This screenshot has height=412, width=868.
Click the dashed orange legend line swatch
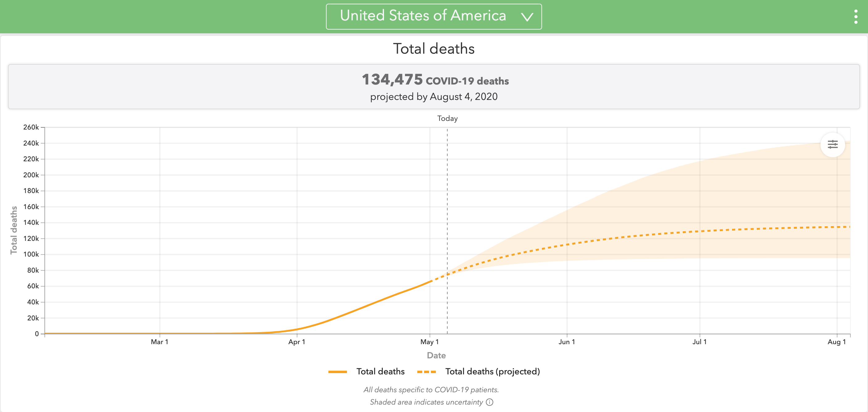pos(426,372)
